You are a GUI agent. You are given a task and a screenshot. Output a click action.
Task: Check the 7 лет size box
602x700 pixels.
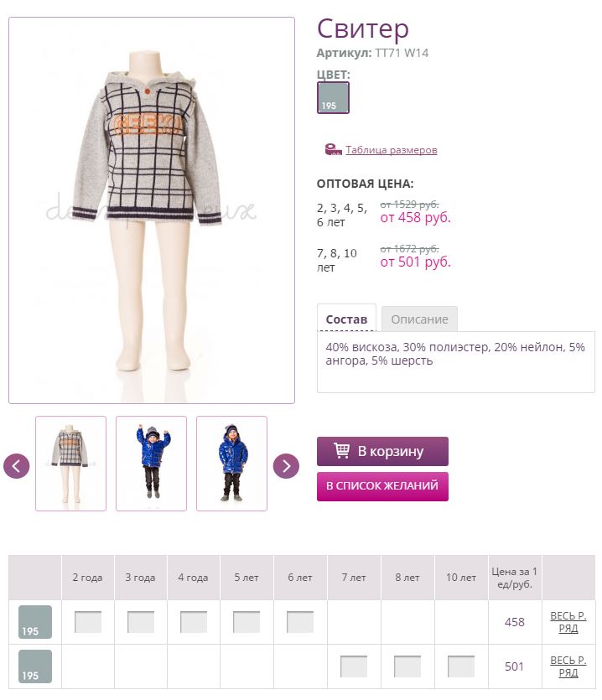[x=354, y=666]
